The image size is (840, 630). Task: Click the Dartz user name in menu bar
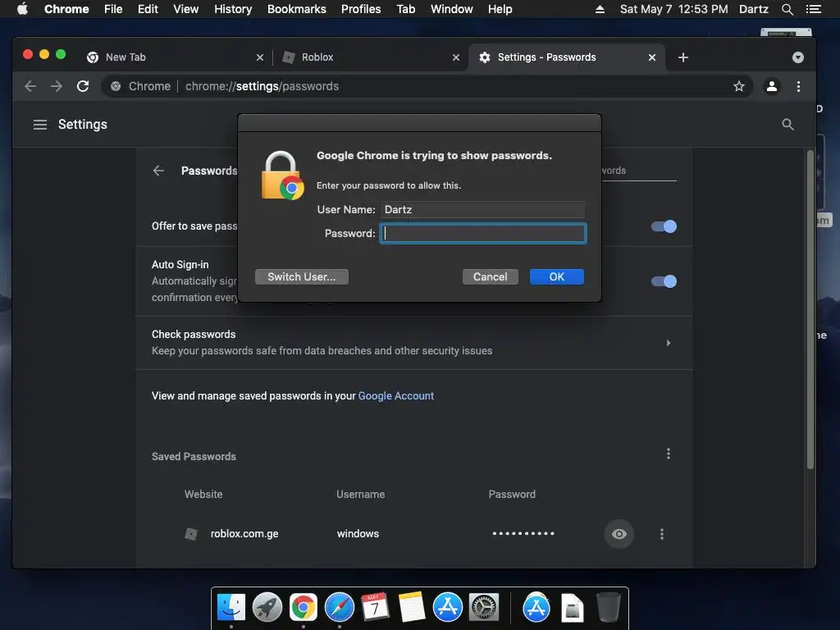pyautogui.click(x=753, y=9)
